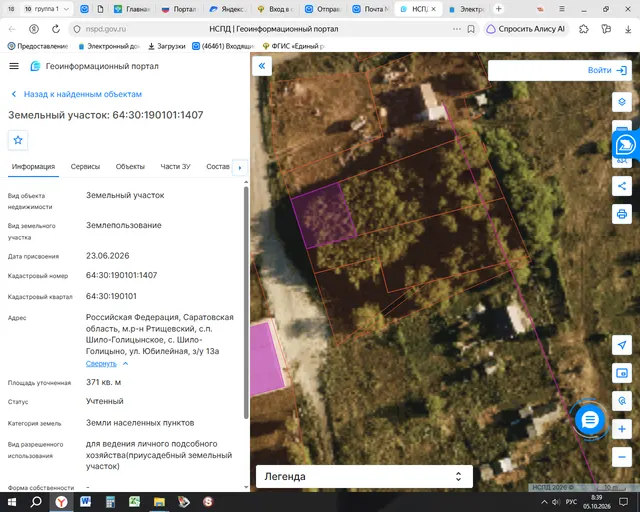Open the map layers button
The image size is (640, 512).
[x=622, y=101]
